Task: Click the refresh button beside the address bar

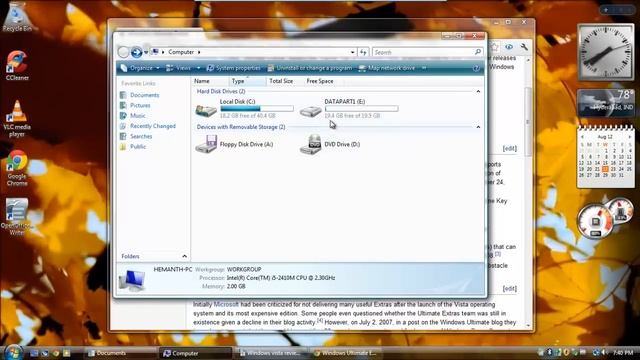Action: click(x=363, y=52)
